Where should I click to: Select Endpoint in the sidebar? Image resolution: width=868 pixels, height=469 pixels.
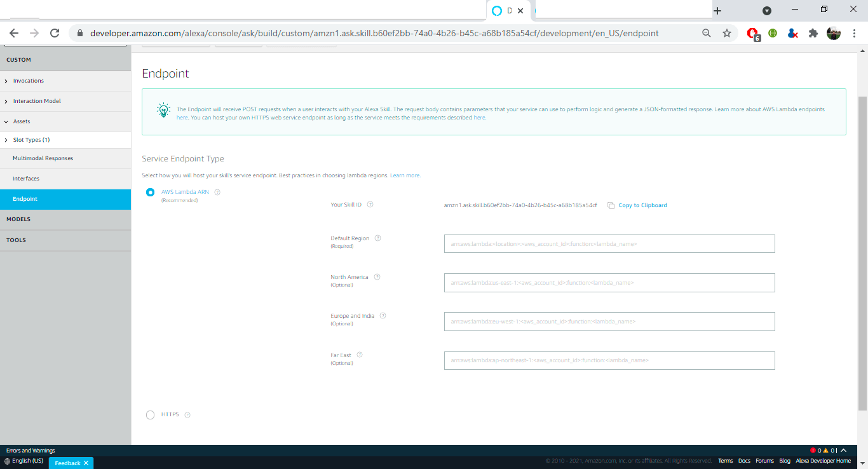tap(65, 199)
